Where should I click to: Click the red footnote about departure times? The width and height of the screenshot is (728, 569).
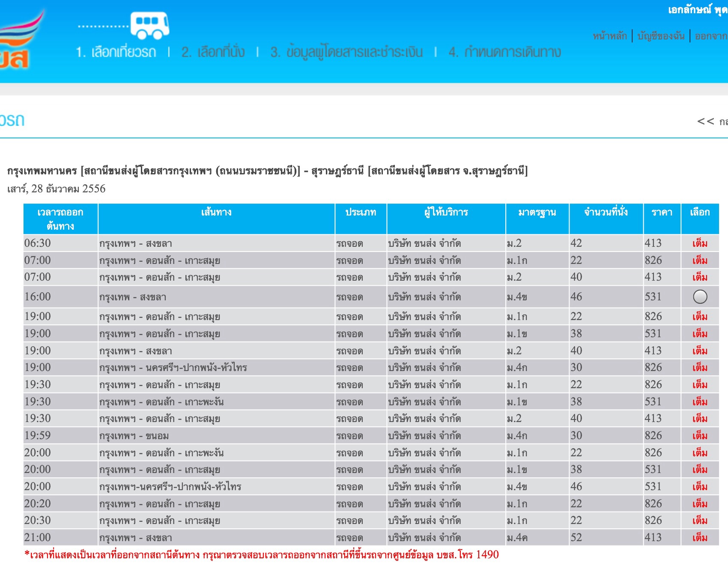coord(262,555)
